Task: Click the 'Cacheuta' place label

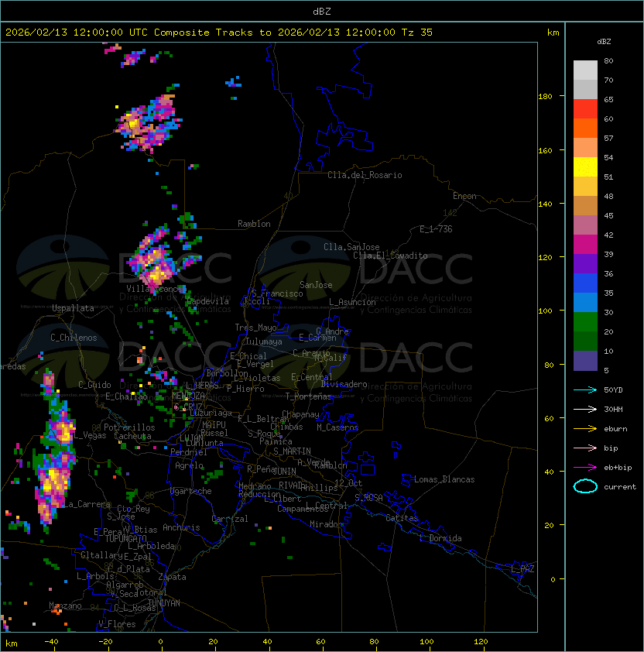Action: (132, 436)
